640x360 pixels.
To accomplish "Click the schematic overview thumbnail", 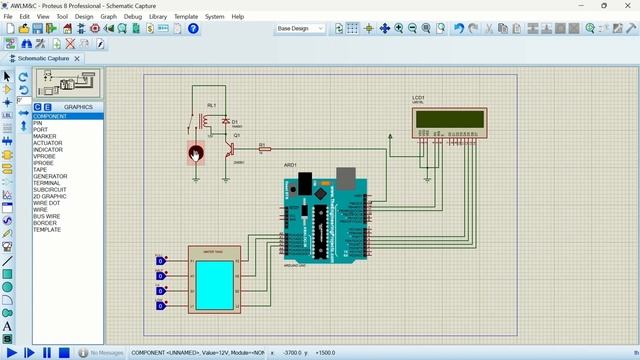I will 68,83.
